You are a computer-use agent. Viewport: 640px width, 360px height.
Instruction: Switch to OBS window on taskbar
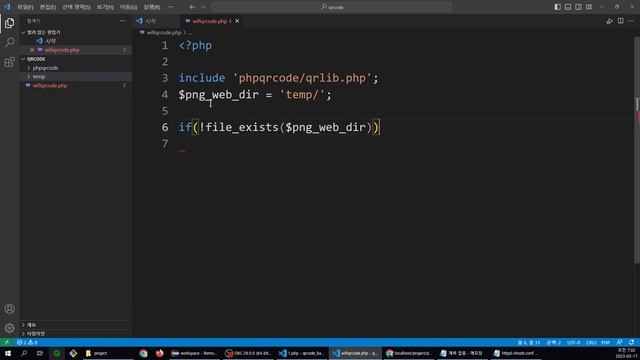coord(248,353)
